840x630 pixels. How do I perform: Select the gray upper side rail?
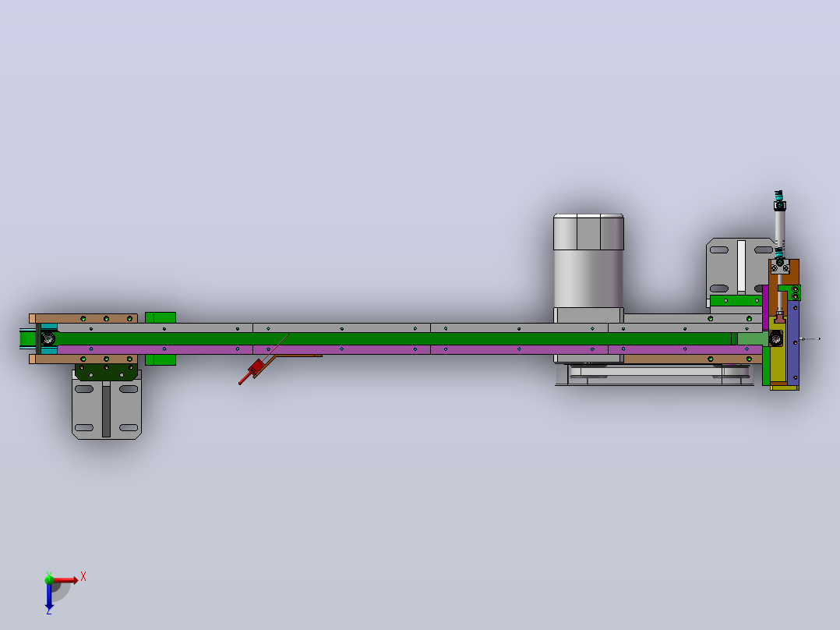pos(410,328)
